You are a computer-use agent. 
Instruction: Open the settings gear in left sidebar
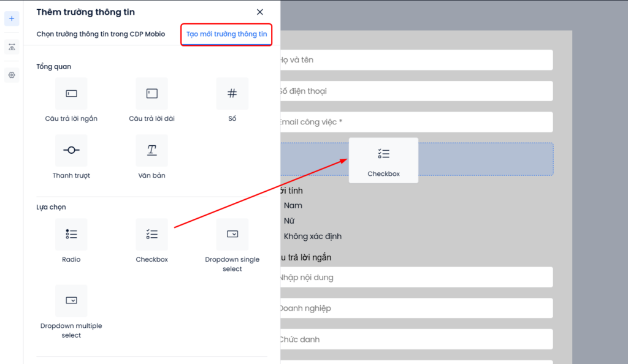12,75
